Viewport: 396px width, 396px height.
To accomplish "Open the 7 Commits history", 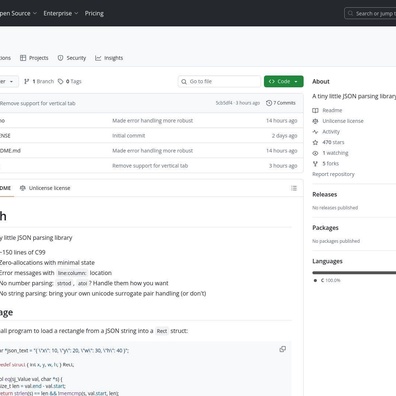I will point(281,103).
